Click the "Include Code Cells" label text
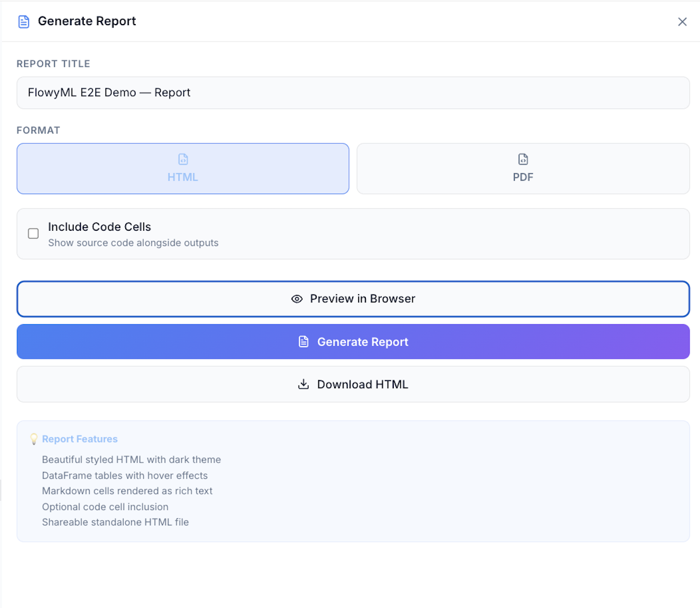This screenshot has width=700, height=608. pyautogui.click(x=100, y=227)
